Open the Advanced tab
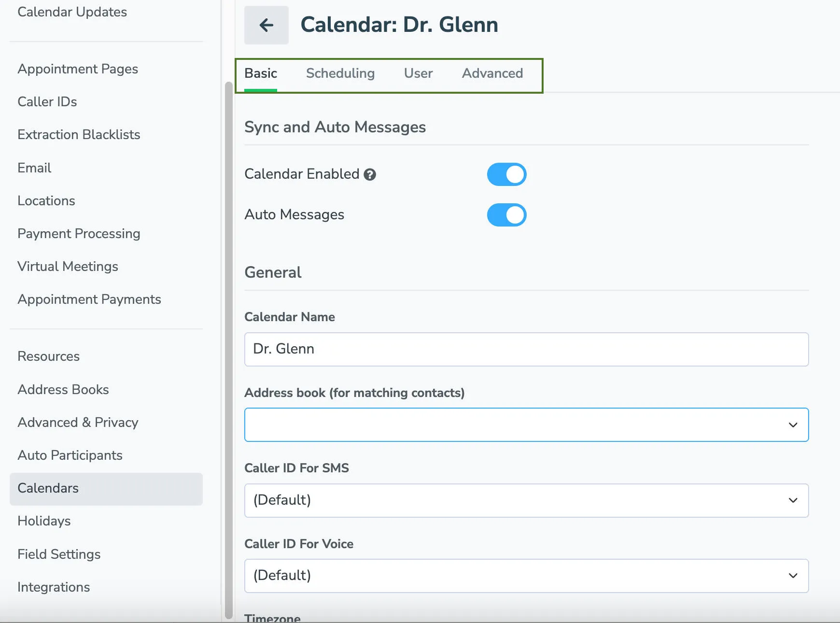840x623 pixels. pos(492,73)
